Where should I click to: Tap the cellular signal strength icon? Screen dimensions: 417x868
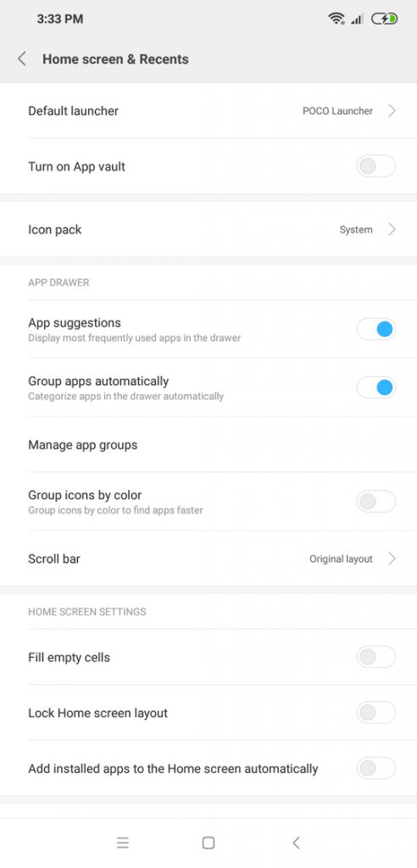357,19
